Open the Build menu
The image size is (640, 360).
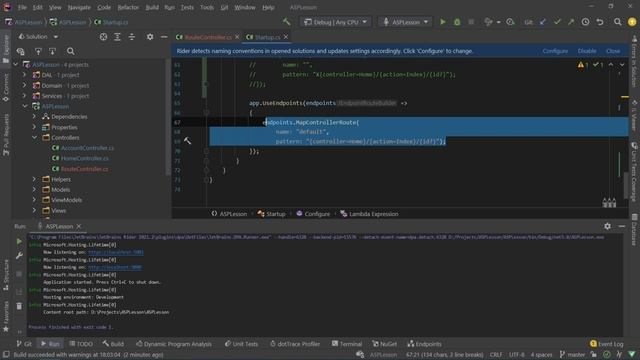(x=152, y=7)
